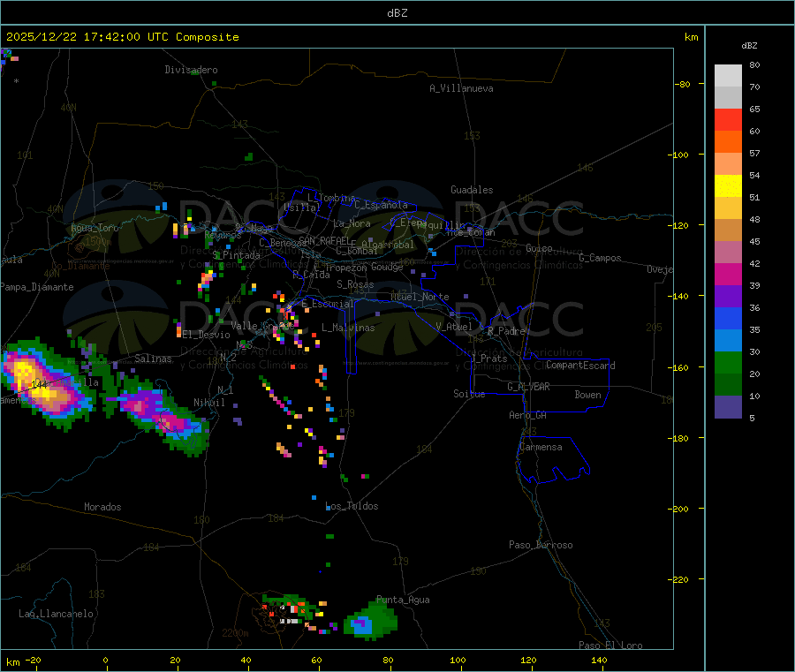Click the Carmensa place label
The height and width of the screenshot is (672, 795).
pyautogui.click(x=541, y=447)
